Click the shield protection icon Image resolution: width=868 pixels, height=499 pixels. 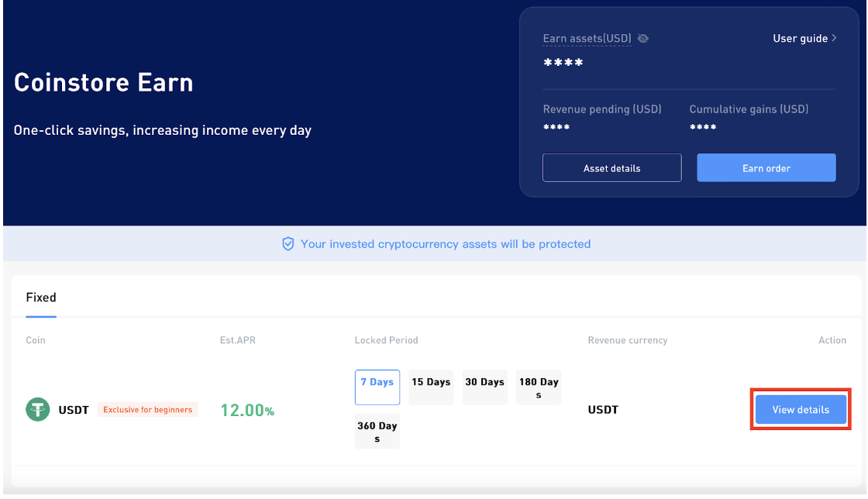[x=288, y=243]
